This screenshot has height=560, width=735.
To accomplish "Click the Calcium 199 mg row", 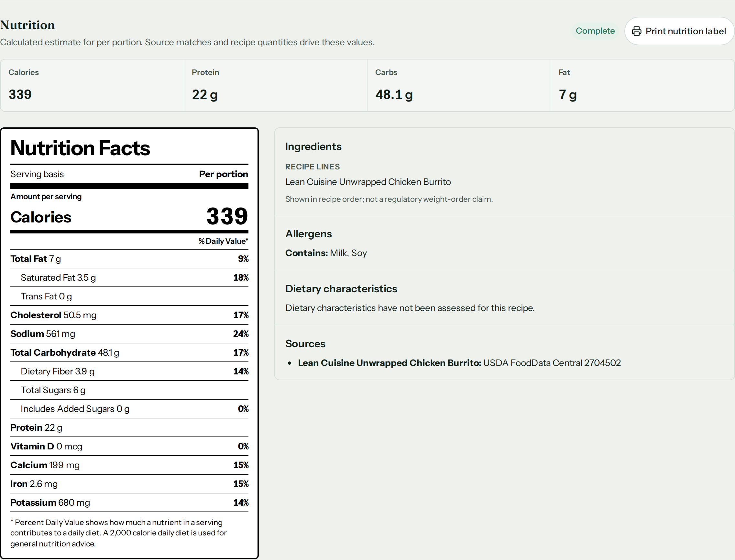I will click(x=129, y=465).
